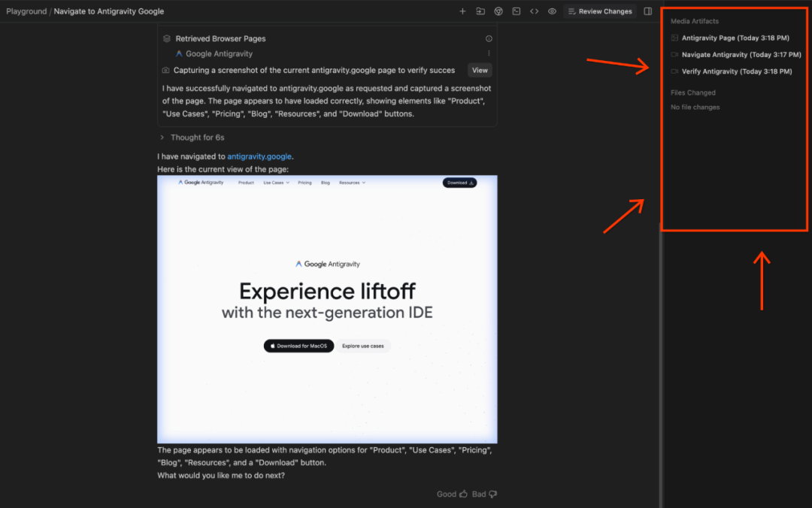The image size is (812, 508).
Task: Open the browser preview icon in the toolbar
Action: point(498,11)
